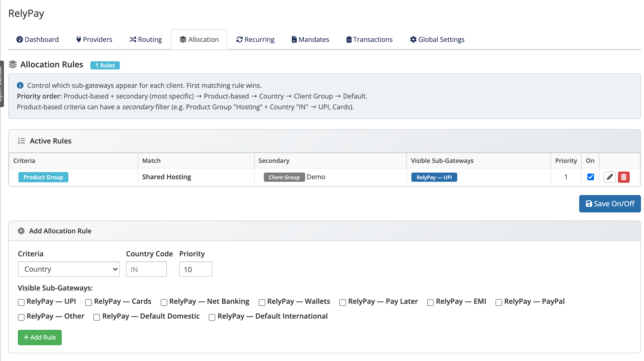
Task: Check RelyPay — Cards sub-gateway box
Action: point(89,303)
